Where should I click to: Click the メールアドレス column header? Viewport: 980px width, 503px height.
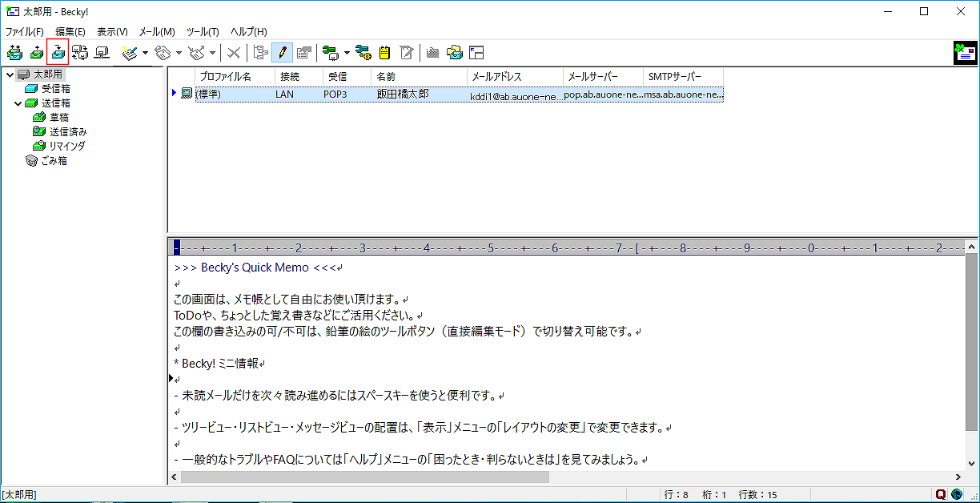tap(515, 77)
